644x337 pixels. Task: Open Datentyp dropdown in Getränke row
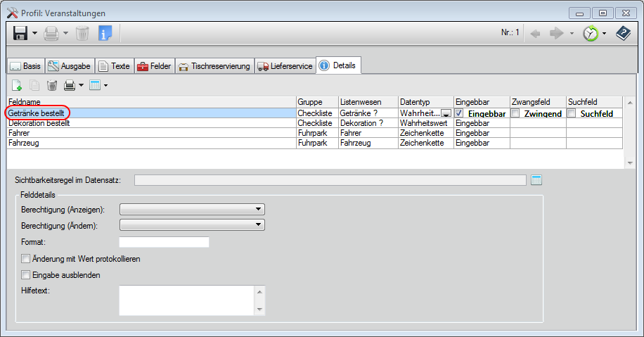pyautogui.click(x=446, y=113)
